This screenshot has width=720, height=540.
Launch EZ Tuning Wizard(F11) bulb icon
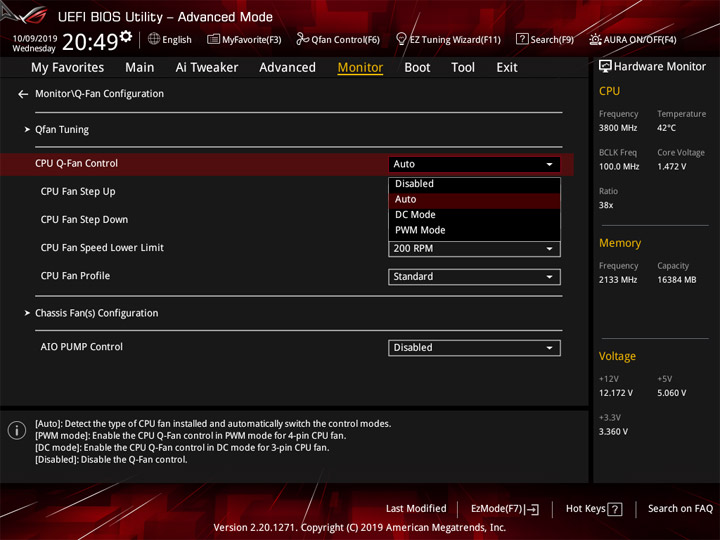tap(401, 39)
